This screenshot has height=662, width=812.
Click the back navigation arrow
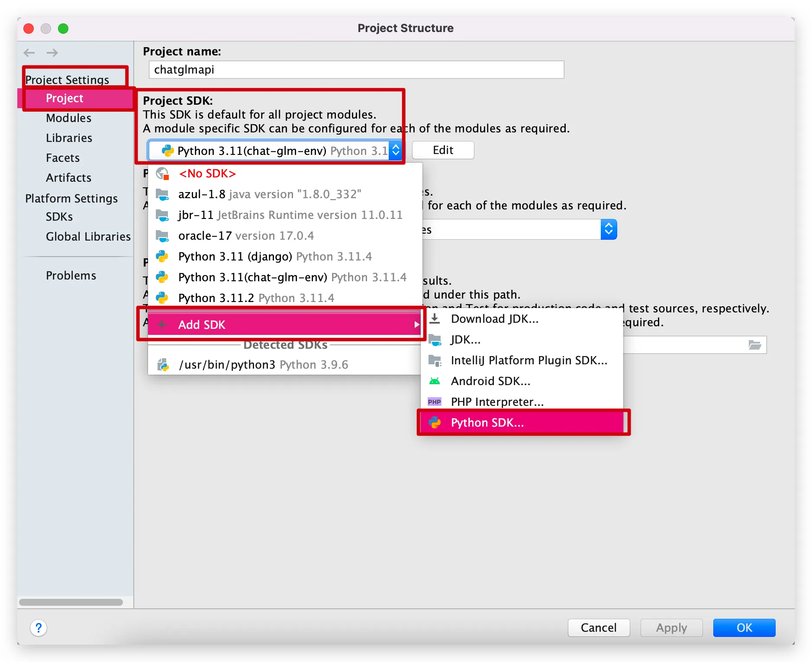click(x=29, y=53)
